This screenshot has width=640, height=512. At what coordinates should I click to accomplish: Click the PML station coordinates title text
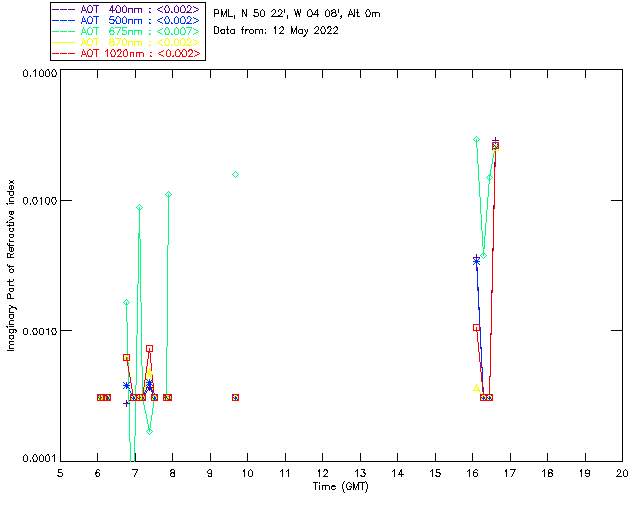tap(297, 14)
